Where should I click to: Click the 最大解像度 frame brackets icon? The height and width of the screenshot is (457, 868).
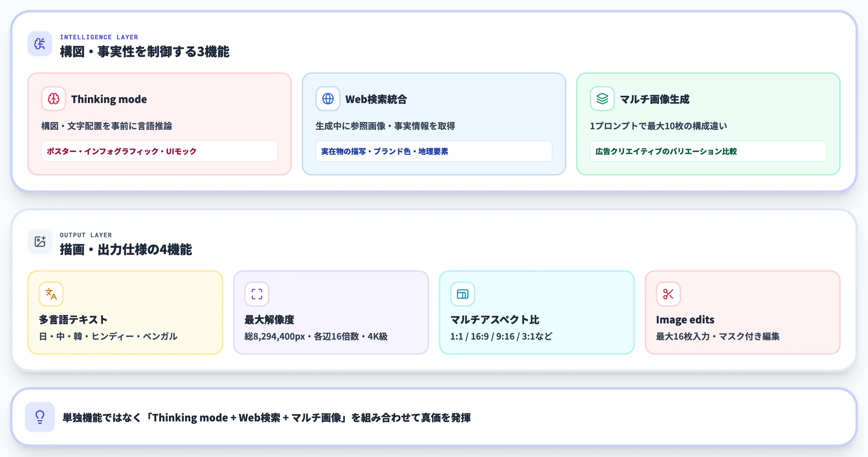(x=257, y=294)
